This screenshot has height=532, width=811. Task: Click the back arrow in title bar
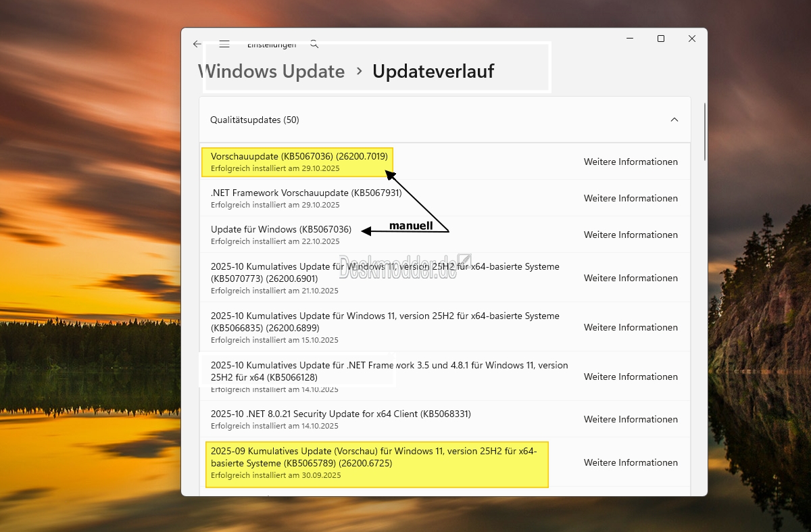pyautogui.click(x=197, y=44)
